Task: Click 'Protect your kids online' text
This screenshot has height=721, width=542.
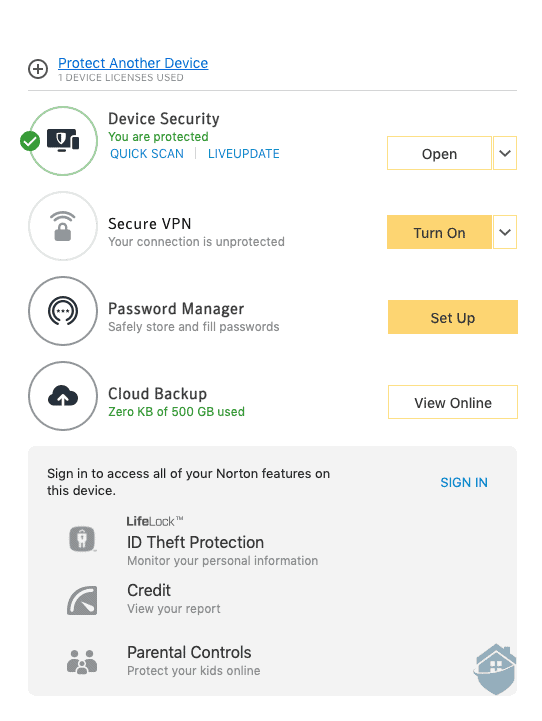Action: [x=194, y=670]
